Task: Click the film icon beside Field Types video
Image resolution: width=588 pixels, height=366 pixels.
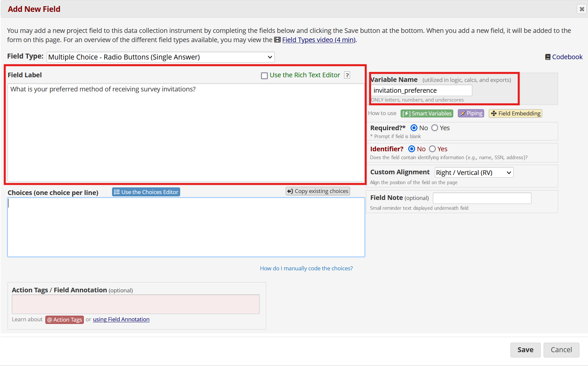Action: [x=277, y=40]
